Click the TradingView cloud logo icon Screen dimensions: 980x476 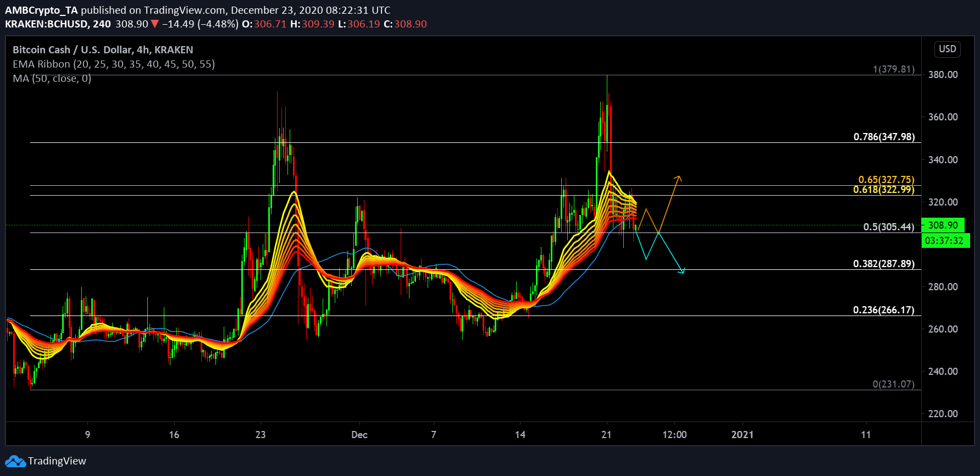(x=15, y=461)
